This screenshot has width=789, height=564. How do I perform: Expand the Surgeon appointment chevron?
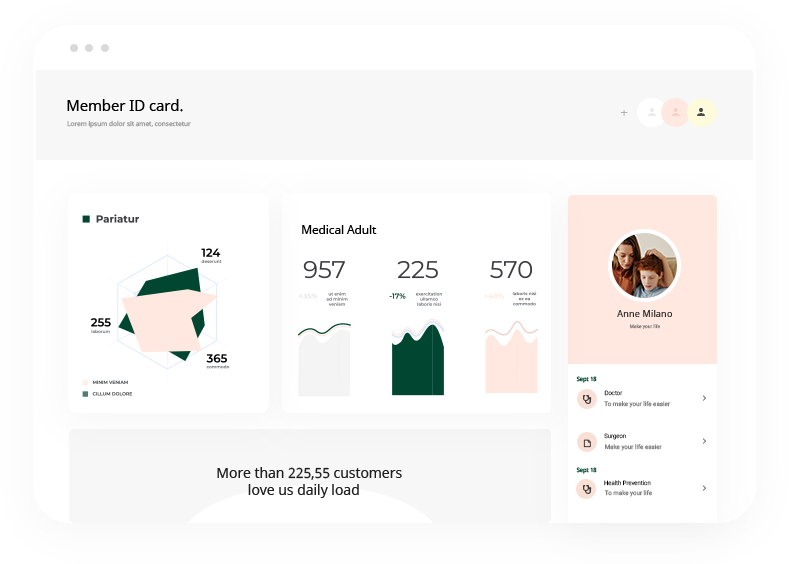(x=704, y=441)
